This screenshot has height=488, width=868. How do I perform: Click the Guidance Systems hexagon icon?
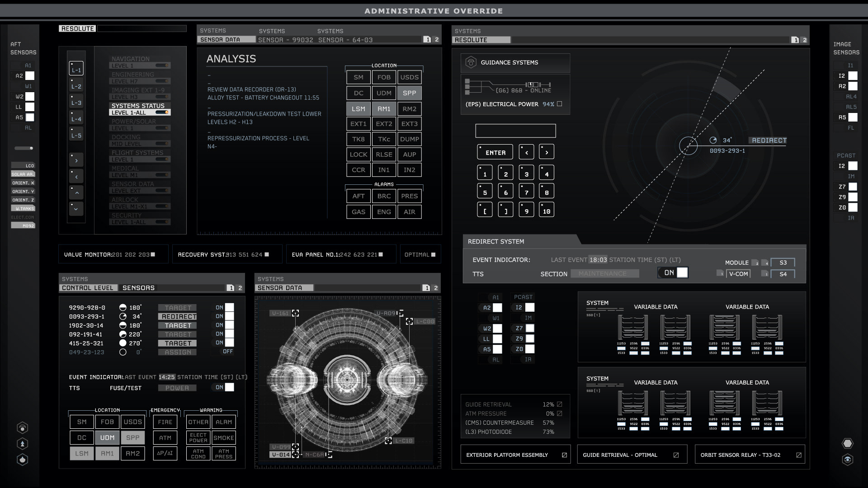click(471, 62)
